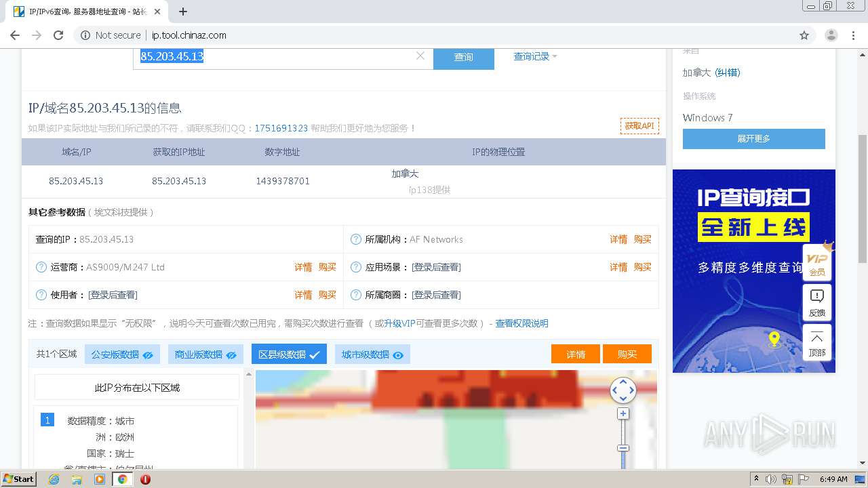Click help icon next to 运营商

(x=41, y=267)
